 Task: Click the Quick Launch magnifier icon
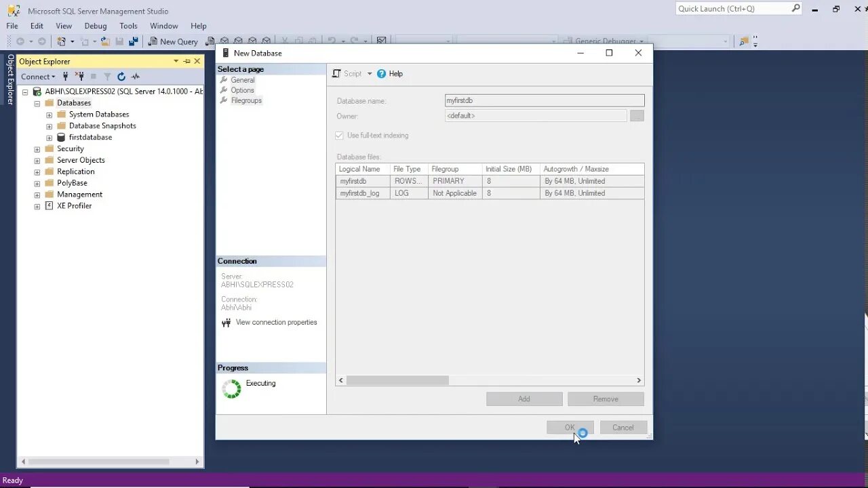796,9
